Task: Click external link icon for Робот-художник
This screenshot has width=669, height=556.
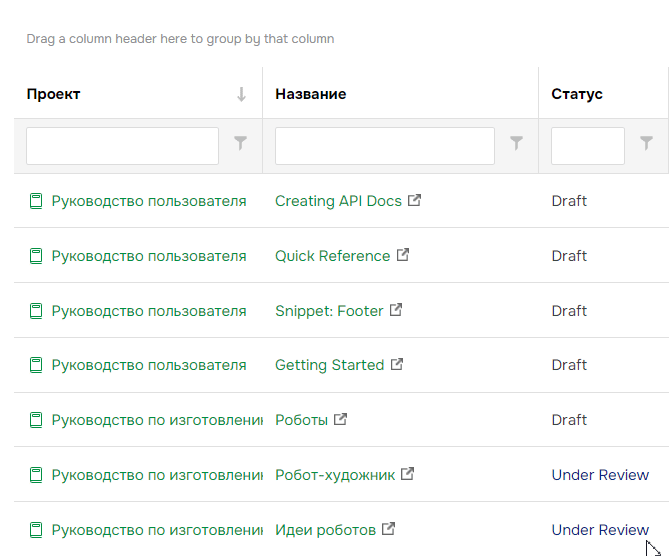Action: tap(407, 474)
